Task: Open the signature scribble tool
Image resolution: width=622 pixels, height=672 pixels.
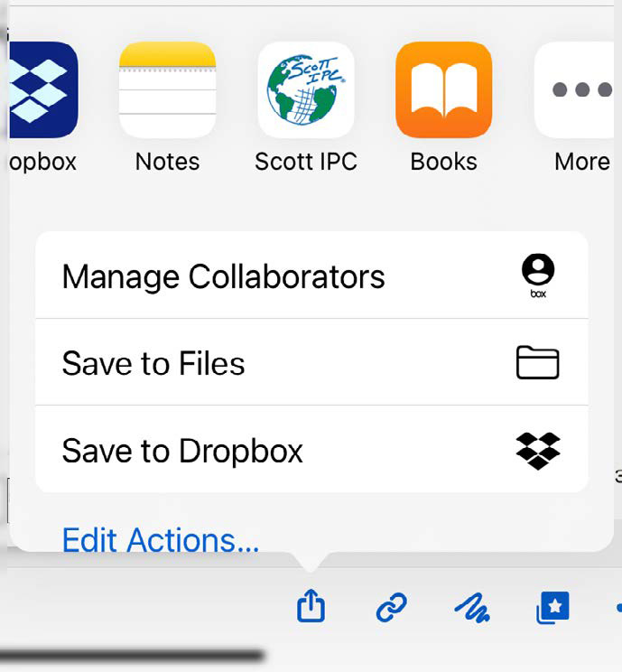Action: 472,608
